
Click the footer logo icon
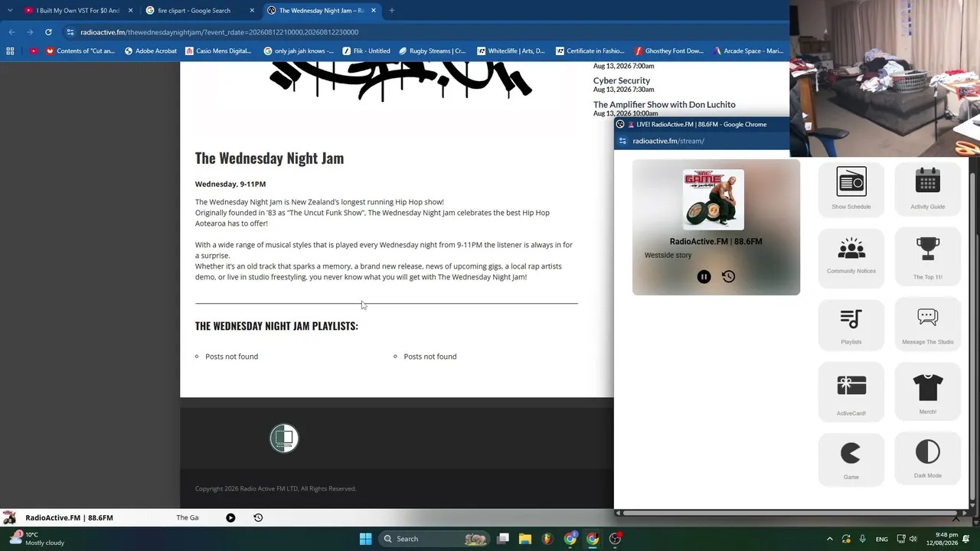tap(284, 439)
